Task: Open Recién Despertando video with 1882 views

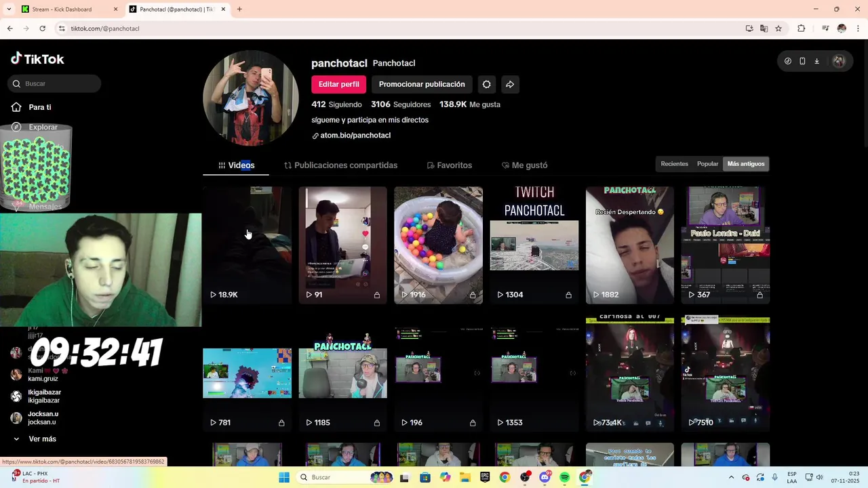Action: tap(630, 245)
